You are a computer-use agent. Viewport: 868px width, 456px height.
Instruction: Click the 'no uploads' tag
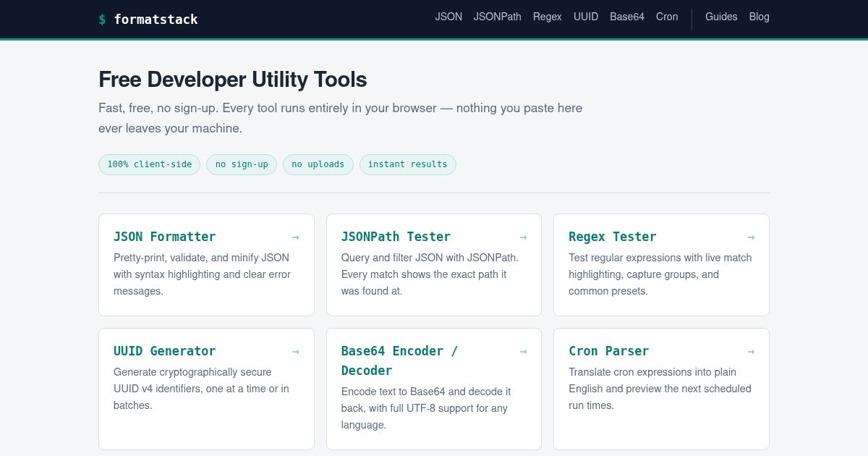click(x=318, y=164)
